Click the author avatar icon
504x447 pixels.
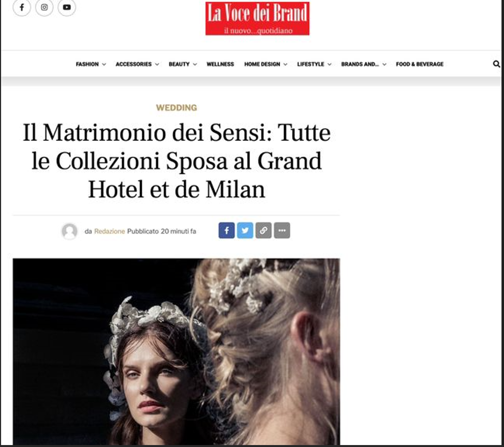pyautogui.click(x=70, y=231)
